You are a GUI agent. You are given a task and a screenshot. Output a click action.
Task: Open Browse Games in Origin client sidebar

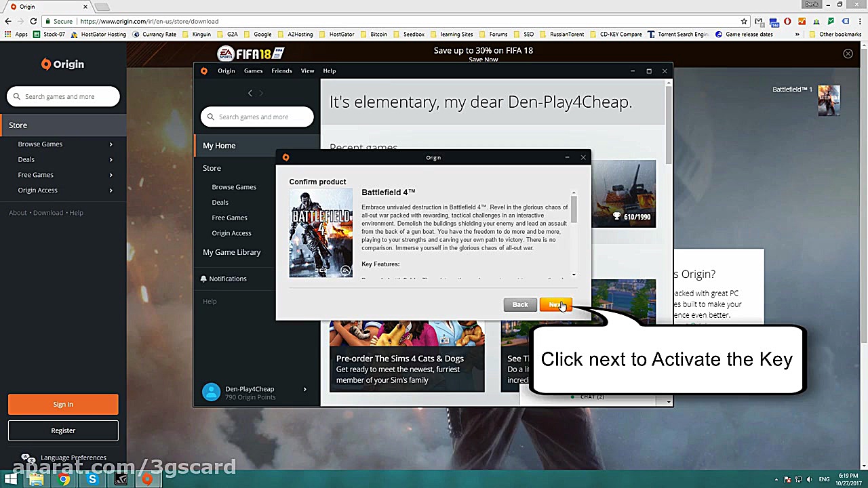pyautogui.click(x=234, y=187)
